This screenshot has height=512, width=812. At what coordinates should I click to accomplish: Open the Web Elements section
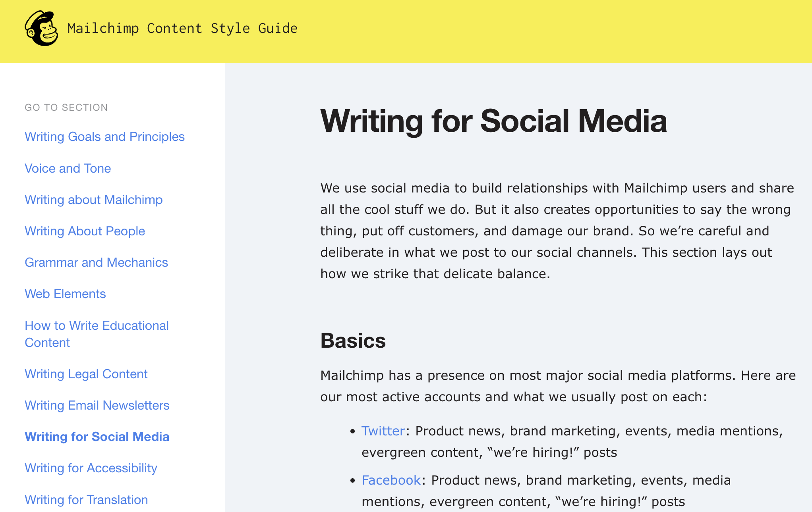pyautogui.click(x=65, y=294)
